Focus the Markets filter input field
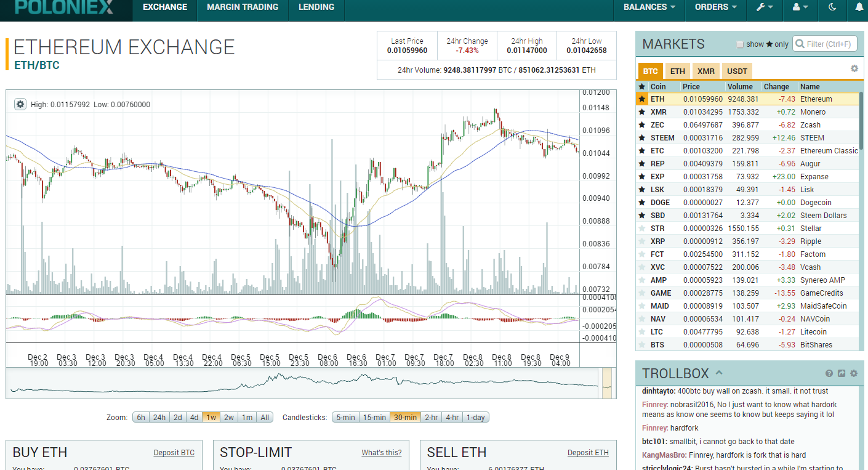 tap(825, 44)
